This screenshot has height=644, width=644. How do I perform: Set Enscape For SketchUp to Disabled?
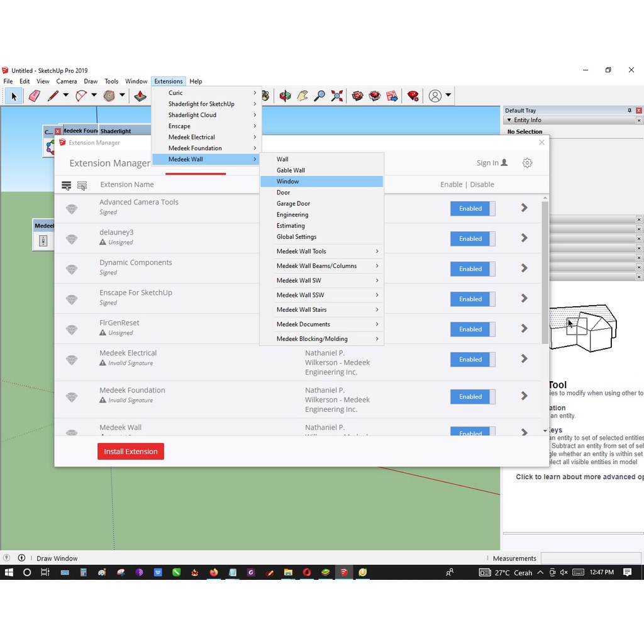[x=472, y=299]
